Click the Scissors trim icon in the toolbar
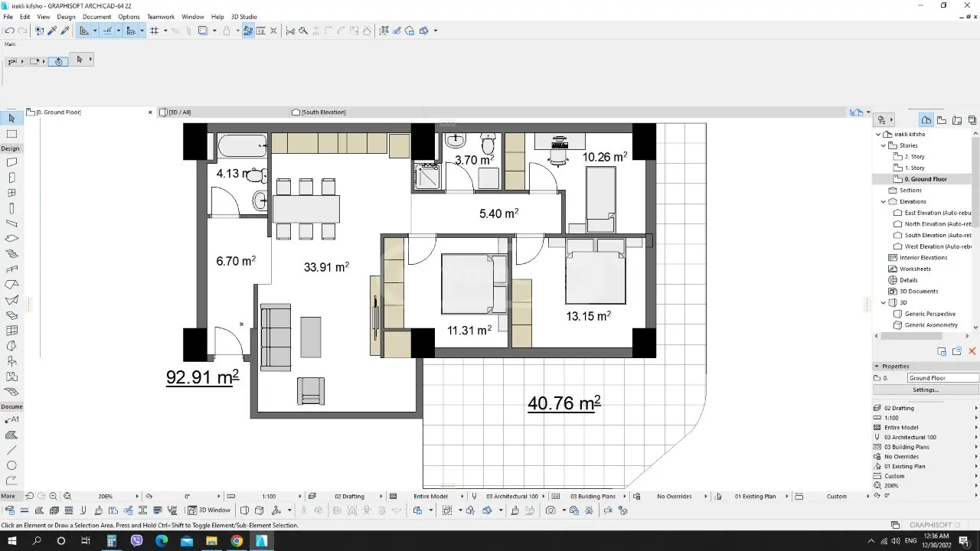Image resolution: width=980 pixels, height=551 pixels. (x=290, y=31)
